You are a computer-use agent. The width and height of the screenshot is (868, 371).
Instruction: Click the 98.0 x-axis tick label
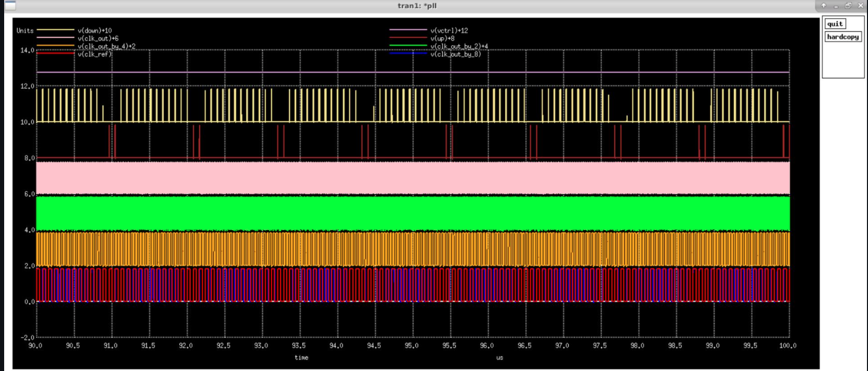point(638,346)
